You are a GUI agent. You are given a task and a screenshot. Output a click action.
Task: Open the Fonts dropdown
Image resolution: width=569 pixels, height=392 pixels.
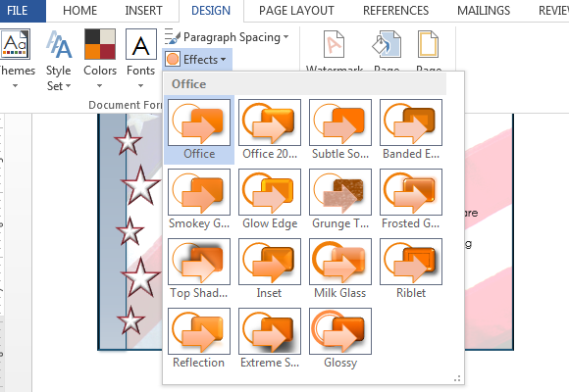pyautogui.click(x=141, y=59)
